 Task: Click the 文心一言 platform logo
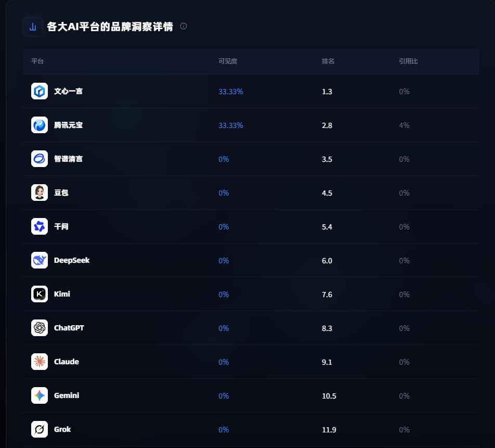click(x=40, y=91)
